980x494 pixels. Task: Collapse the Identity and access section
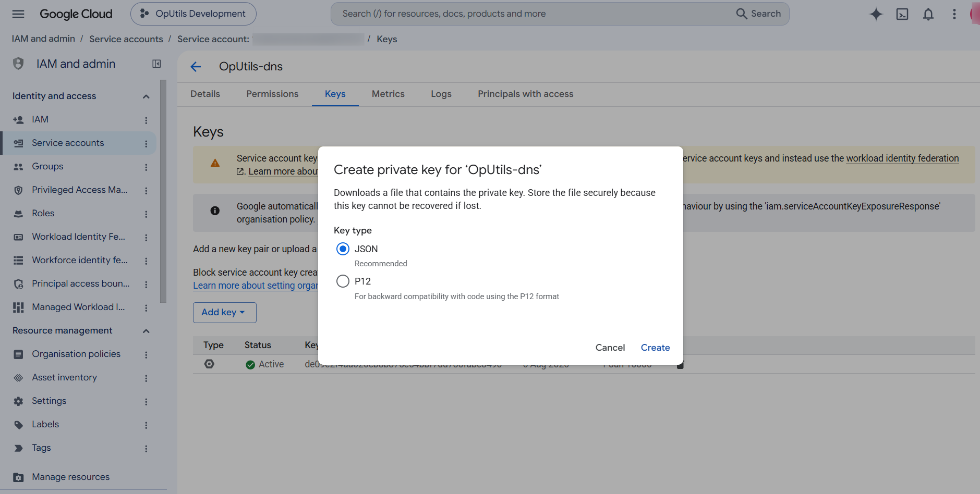click(146, 96)
